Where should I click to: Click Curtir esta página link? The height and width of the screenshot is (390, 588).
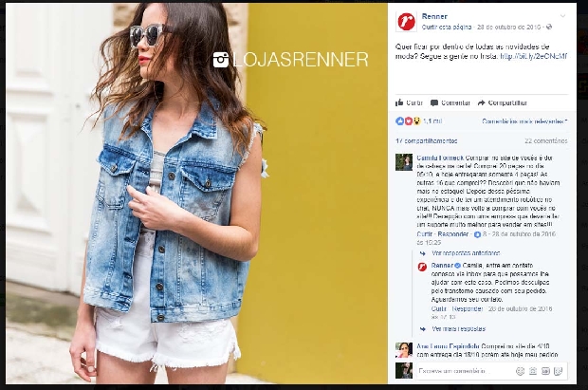click(x=447, y=27)
